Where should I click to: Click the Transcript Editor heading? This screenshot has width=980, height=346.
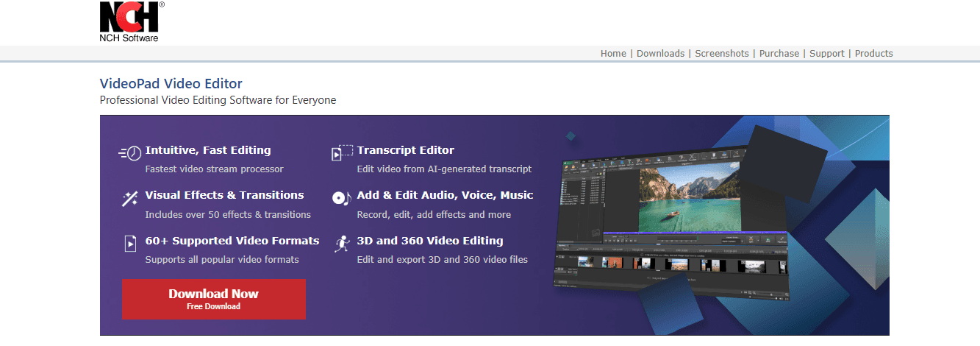click(406, 150)
